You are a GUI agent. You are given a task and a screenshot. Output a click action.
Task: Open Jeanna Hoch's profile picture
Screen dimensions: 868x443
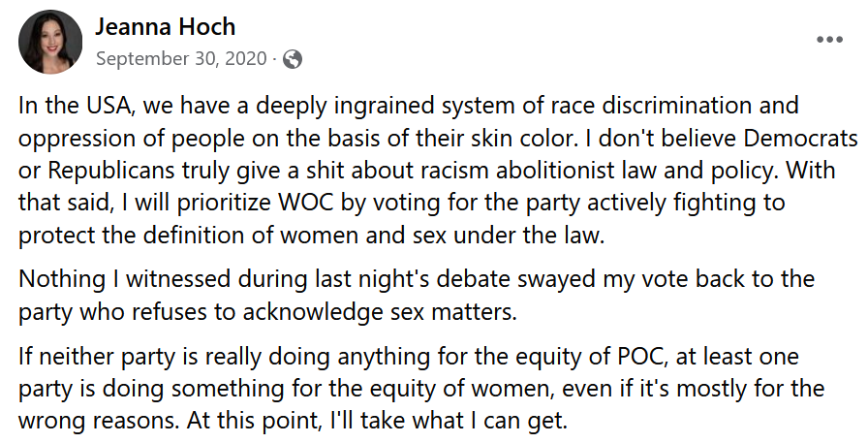tap(50, 42)
